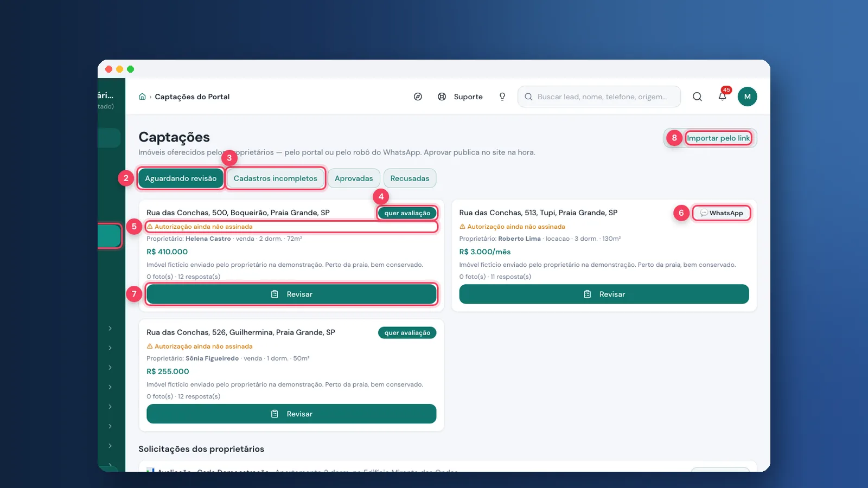Click the lightbulb tips icon

[502, 97]
